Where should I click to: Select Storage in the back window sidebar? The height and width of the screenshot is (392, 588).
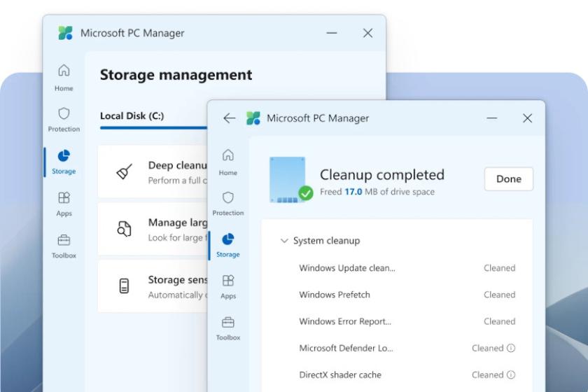click(x=64, y=162)
